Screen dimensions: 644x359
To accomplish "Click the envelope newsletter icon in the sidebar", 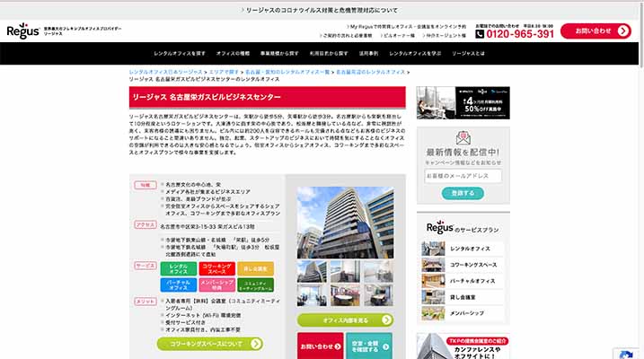I will pos(463,138).
